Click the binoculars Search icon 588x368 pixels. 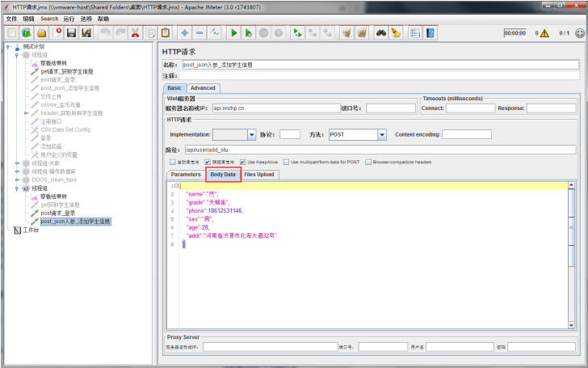(380, 33)
